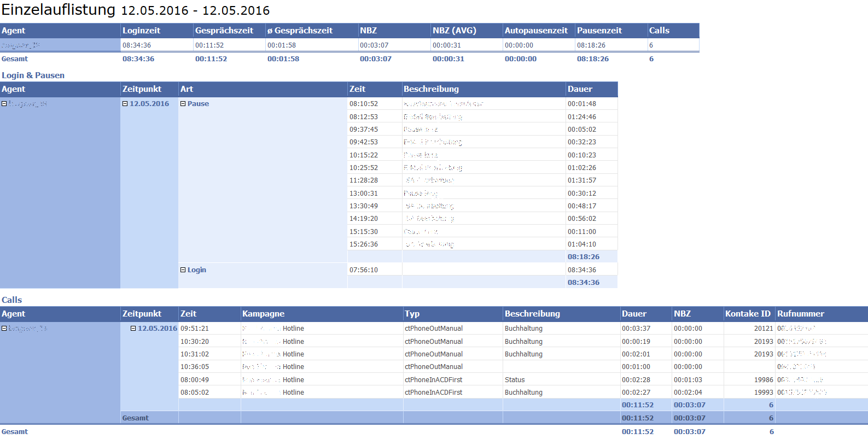Click the Art column header
The image size is (868, 439).
pos(187,89)
